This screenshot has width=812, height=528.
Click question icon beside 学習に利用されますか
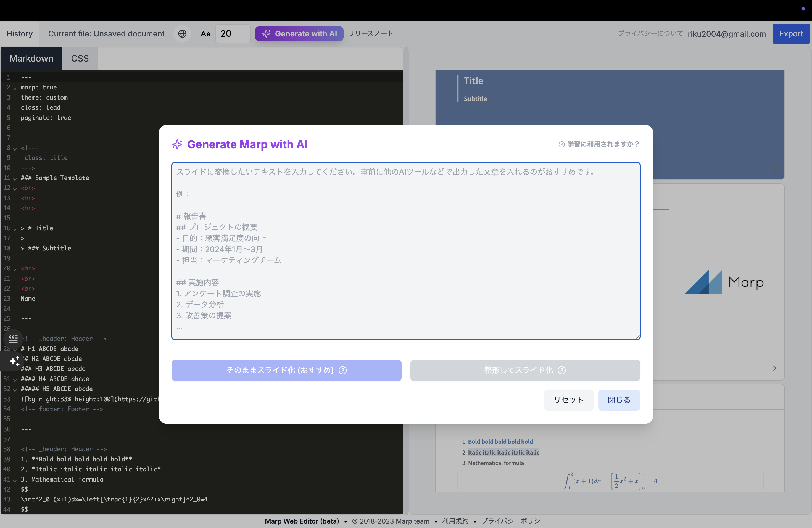tap(561, 144)
